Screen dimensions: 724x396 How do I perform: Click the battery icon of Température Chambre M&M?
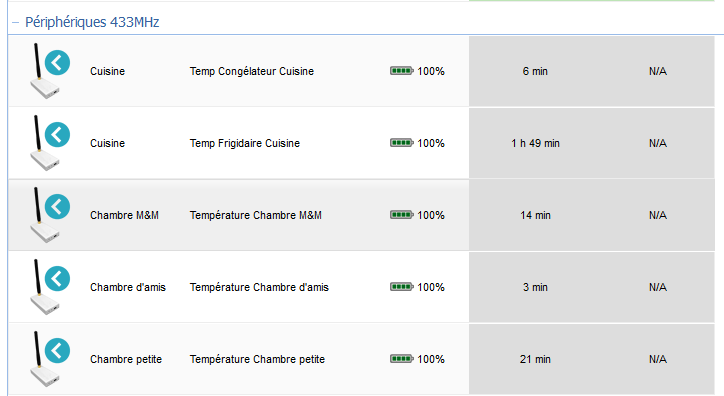click(x=402, y=215)
